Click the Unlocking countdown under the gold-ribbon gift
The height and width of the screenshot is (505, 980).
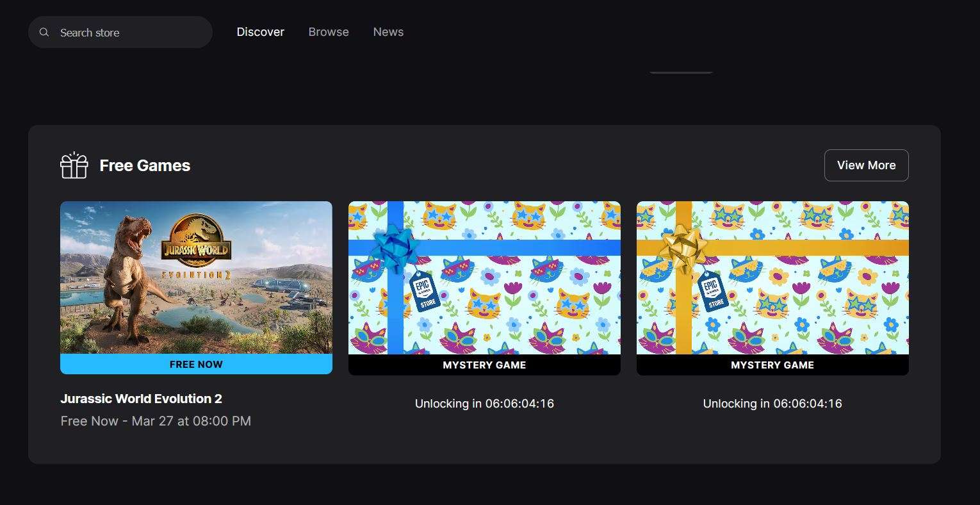click(x=772, y=404)
